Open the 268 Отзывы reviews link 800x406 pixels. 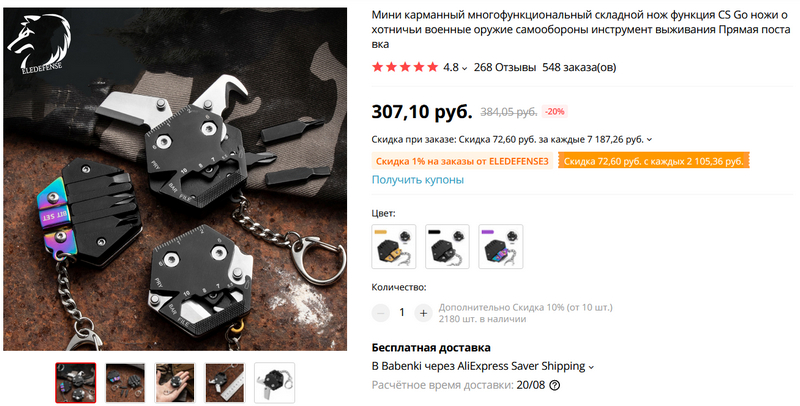point(505,67)
